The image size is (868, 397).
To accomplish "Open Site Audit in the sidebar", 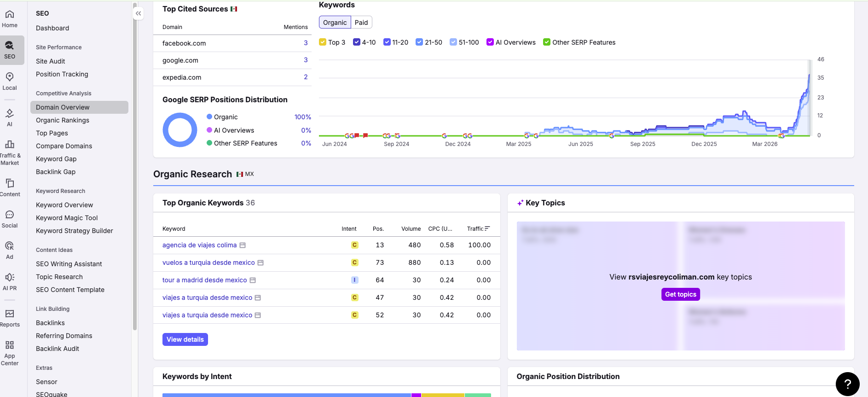I will tap(51, 61).
